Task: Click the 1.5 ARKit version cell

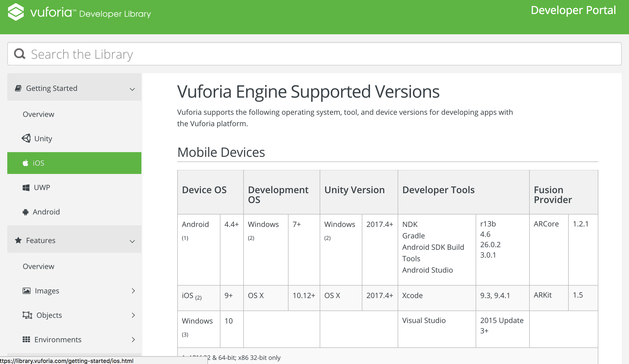Action: [x=583, y=298]
